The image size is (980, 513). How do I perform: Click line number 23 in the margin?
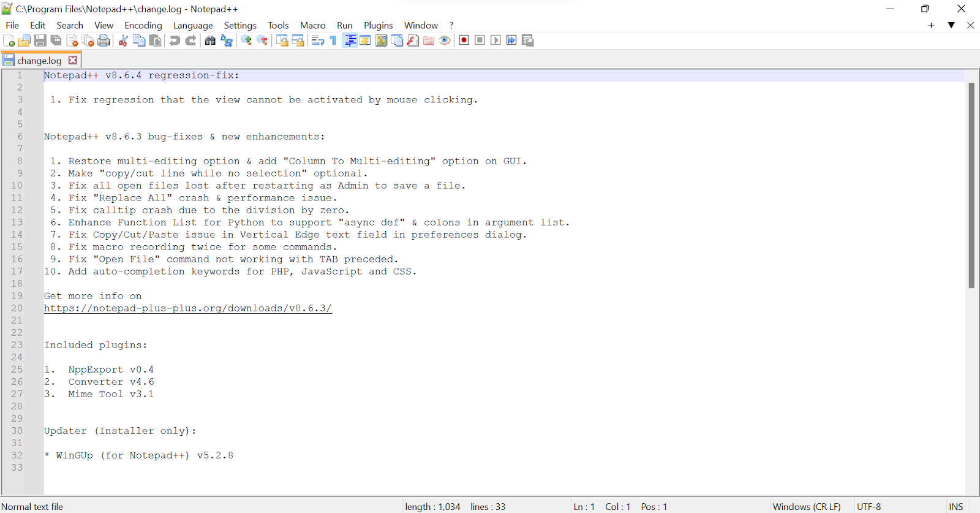(x=17, y=345)
